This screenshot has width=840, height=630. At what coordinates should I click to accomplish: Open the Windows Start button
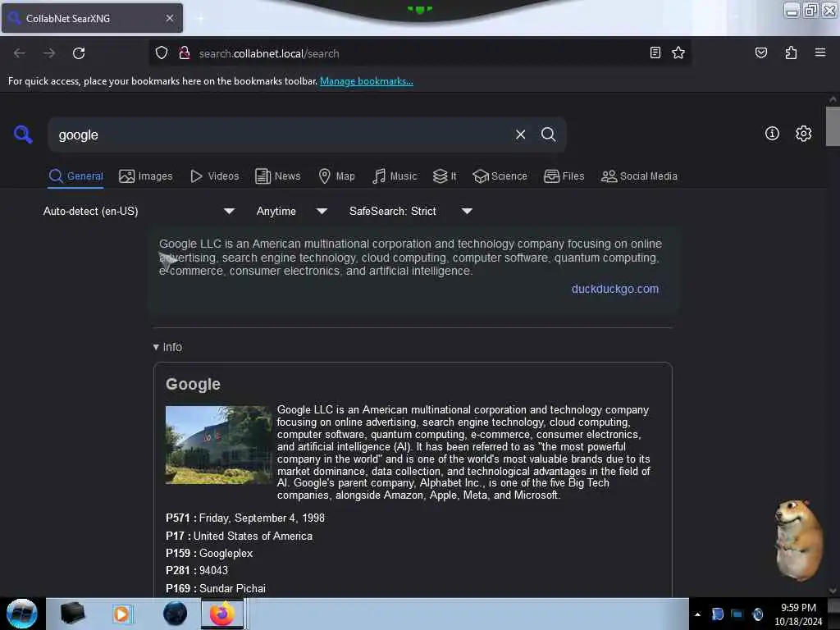21,614
